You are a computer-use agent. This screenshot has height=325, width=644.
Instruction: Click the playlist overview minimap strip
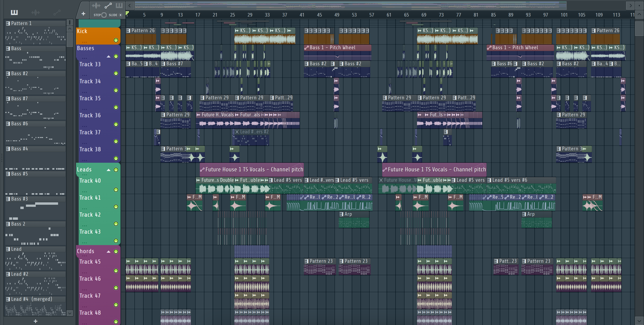350,5
